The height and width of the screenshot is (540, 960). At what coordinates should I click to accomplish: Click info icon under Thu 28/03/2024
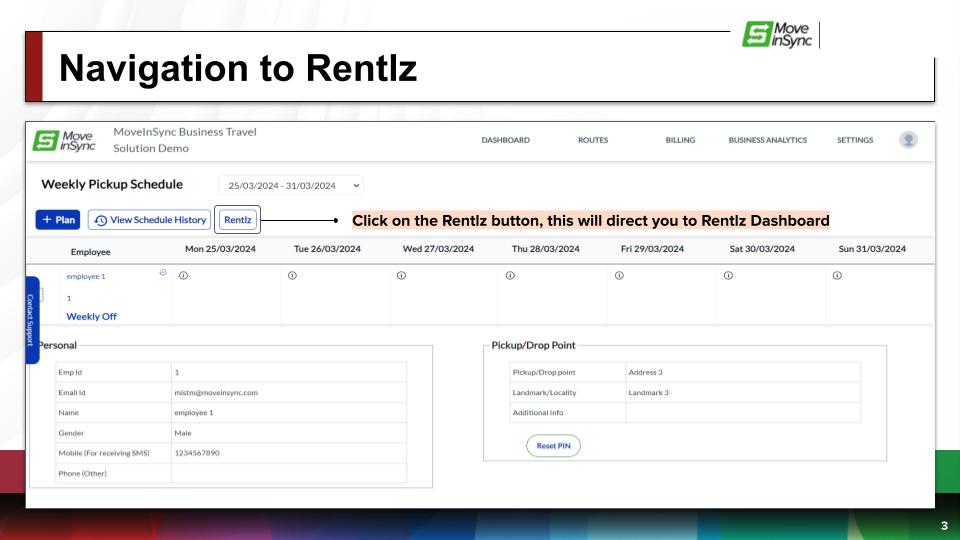pos(510,276)
